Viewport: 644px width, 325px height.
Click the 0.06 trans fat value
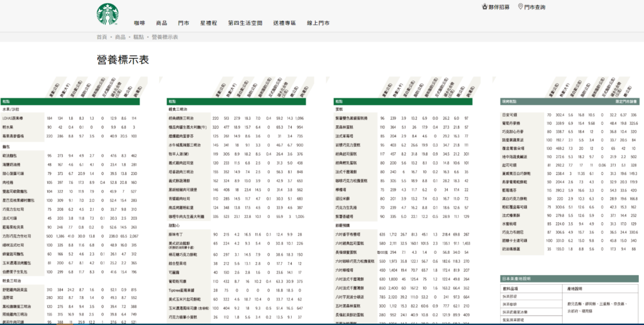click(602, 165)
